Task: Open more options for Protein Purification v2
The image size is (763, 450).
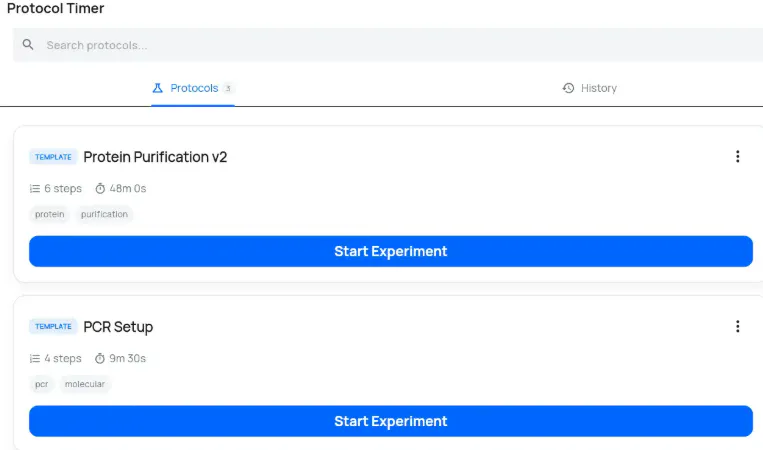Action: [738, 156]
